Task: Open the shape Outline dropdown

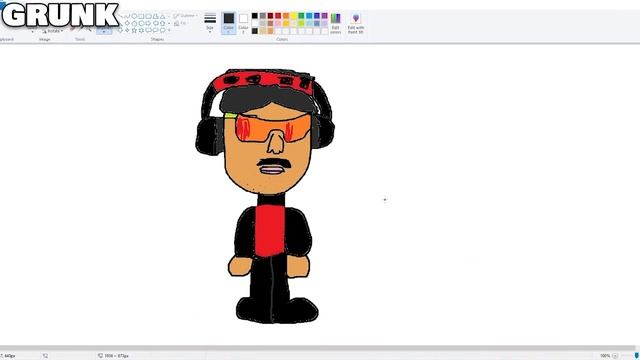Action: [x=186, y=16]
